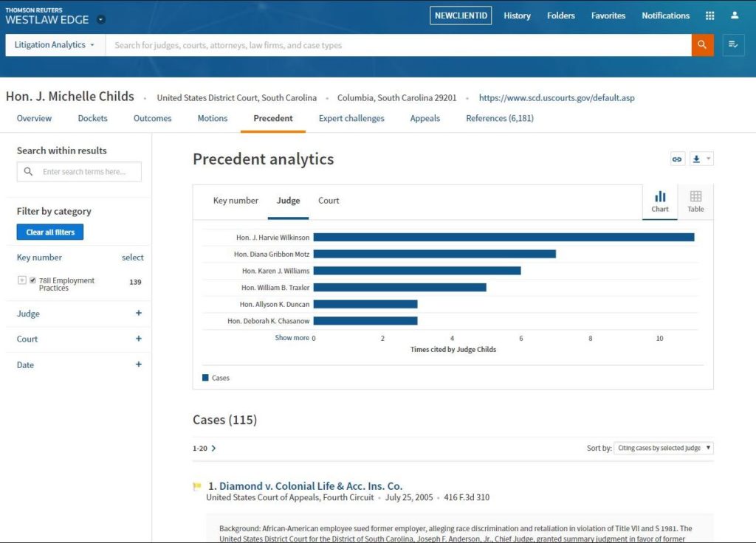Click the orange search magnifier button
The width and height of the screenshot is (756, 543).
tap(703, 45)
